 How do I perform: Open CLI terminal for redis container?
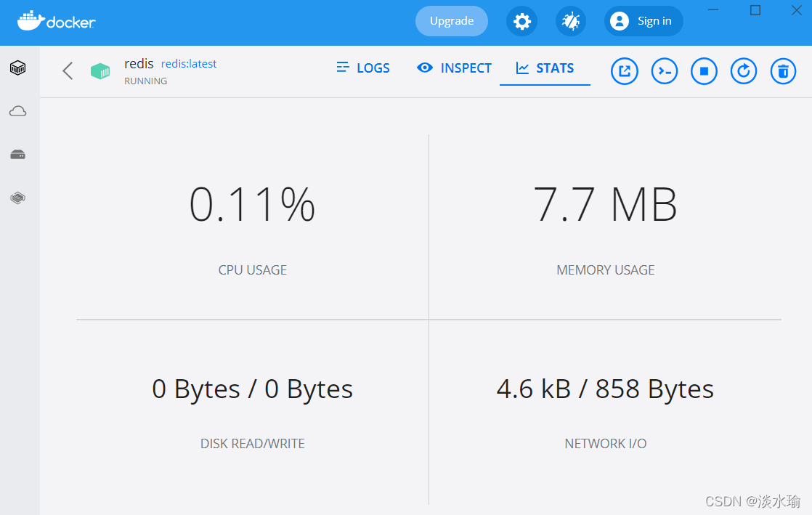[665, 71]
